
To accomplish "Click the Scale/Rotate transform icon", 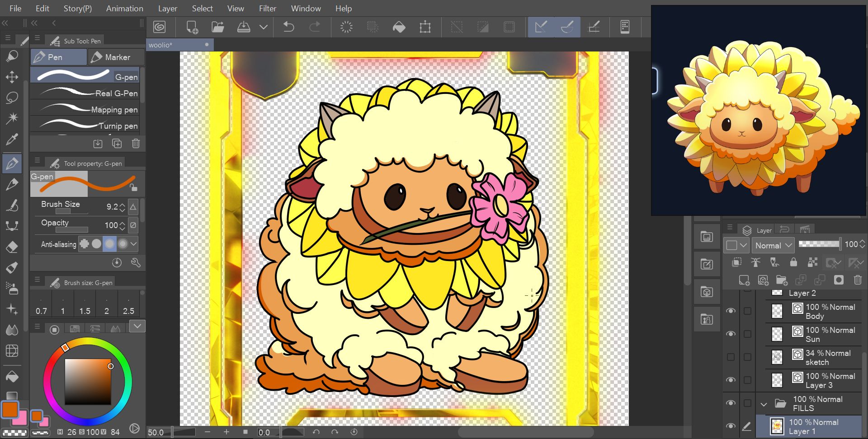I will coord(425,27).
